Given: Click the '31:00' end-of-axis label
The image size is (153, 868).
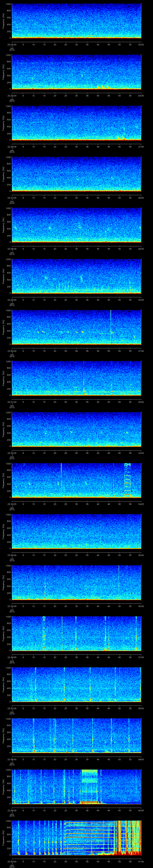Looking at the screenshot, I should click(141, 351).
